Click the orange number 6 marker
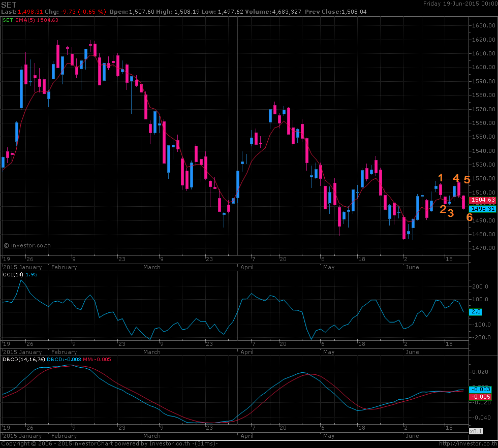 (470, 217)
